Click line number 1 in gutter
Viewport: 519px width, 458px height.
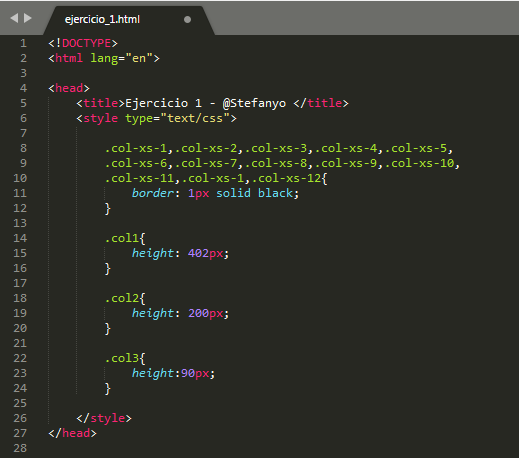click(x=23, y=43)
